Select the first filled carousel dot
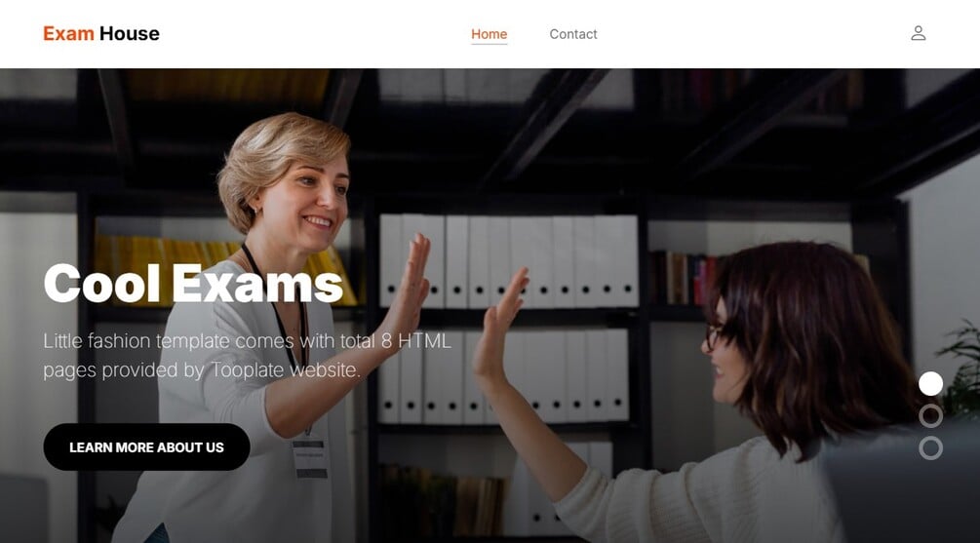This screenshot has width=980, height=543. click(930, 384)
